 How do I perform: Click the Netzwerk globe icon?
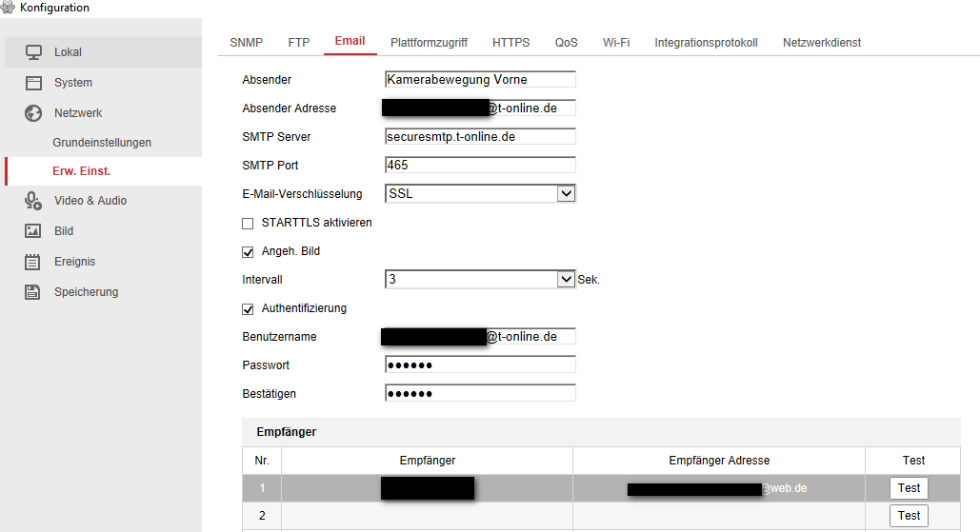pos(33,113)
